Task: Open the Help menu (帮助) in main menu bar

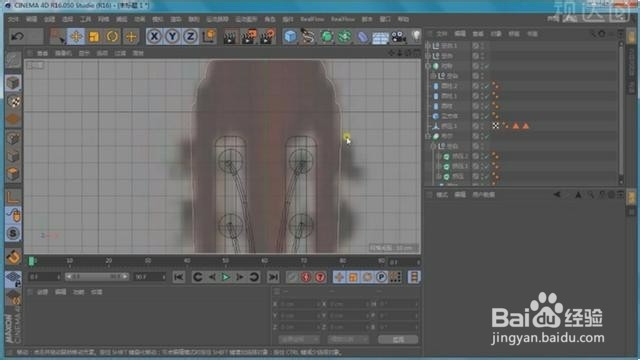Action: [403, 19]
